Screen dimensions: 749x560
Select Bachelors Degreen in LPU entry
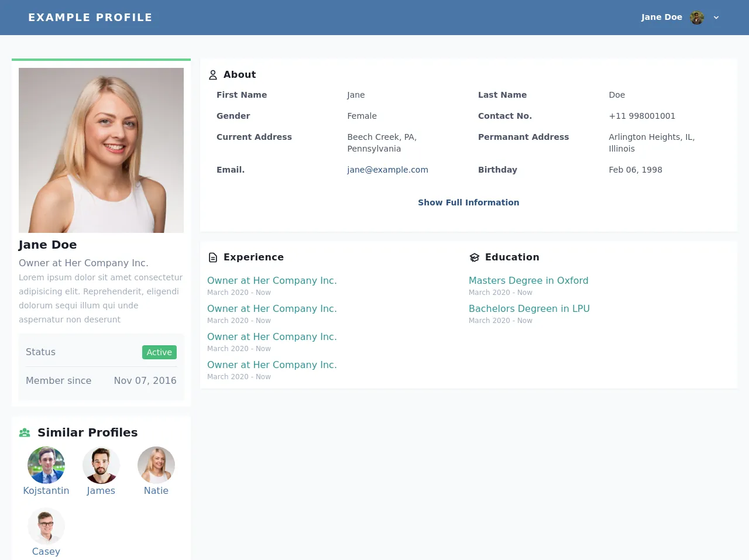529,308
